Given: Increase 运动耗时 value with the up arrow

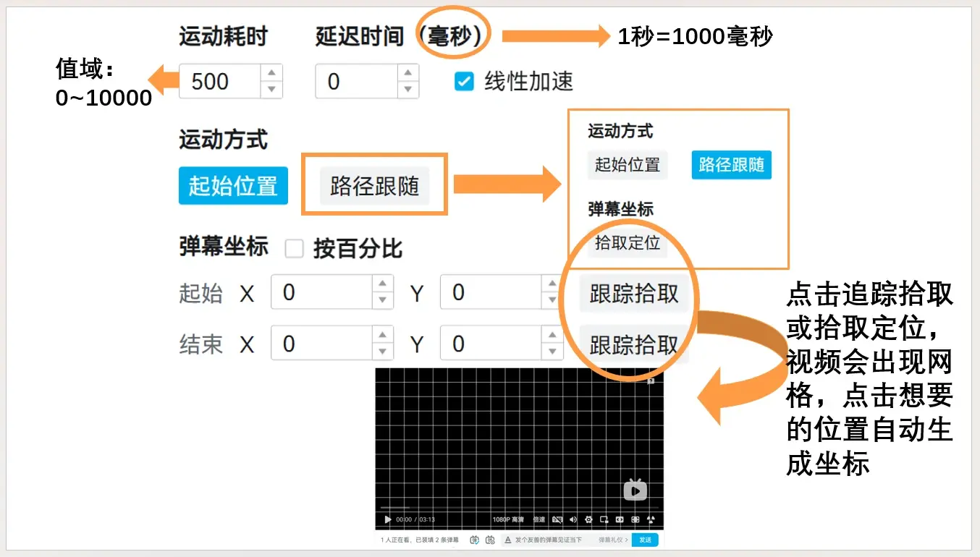Looking at the screenshot, I should coord(271,72).
